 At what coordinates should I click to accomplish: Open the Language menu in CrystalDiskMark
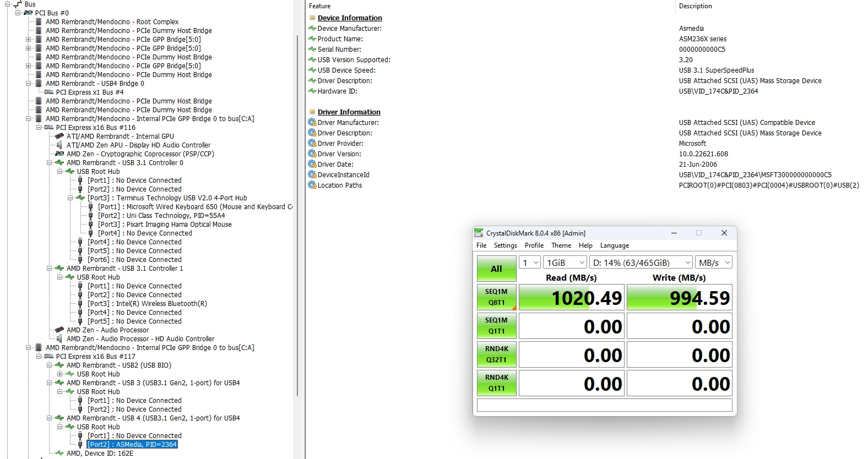tap(615, 245)
